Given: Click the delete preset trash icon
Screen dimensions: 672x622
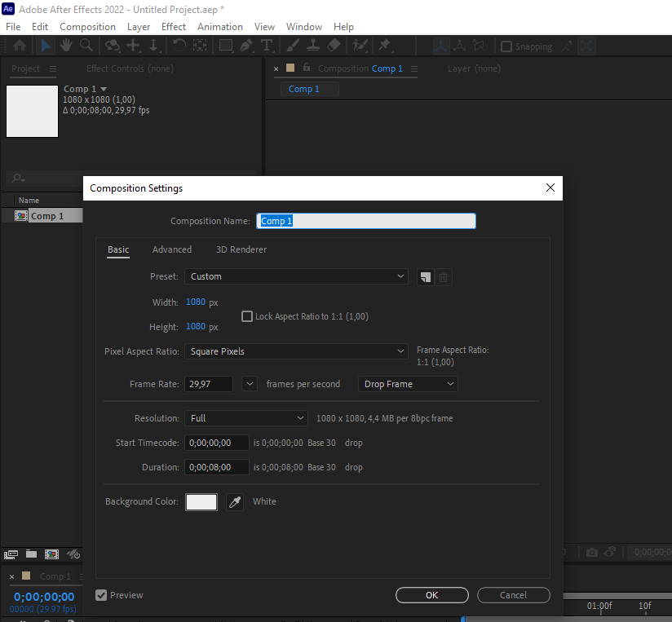Looking at the screenshot, I should click(x=444, y=277).
